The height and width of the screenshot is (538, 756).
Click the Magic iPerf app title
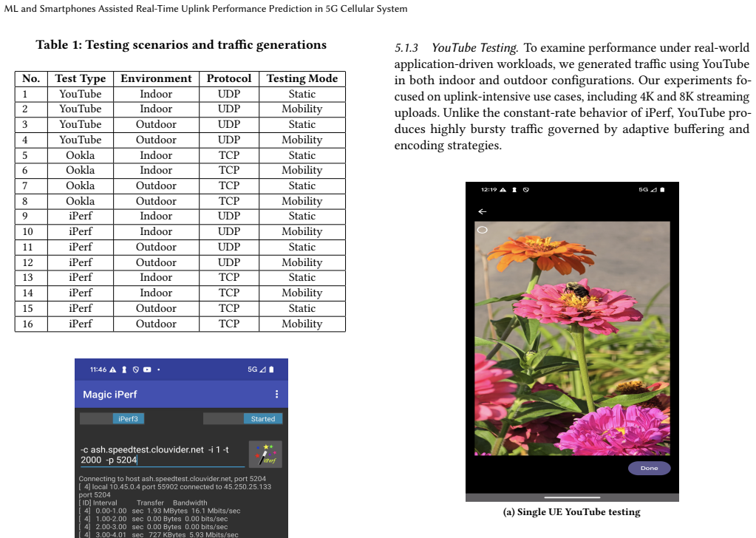point(110,395)
